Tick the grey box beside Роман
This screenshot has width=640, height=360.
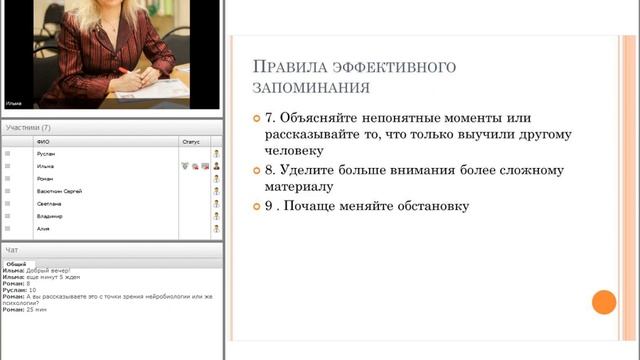click(x=7, y=178)
